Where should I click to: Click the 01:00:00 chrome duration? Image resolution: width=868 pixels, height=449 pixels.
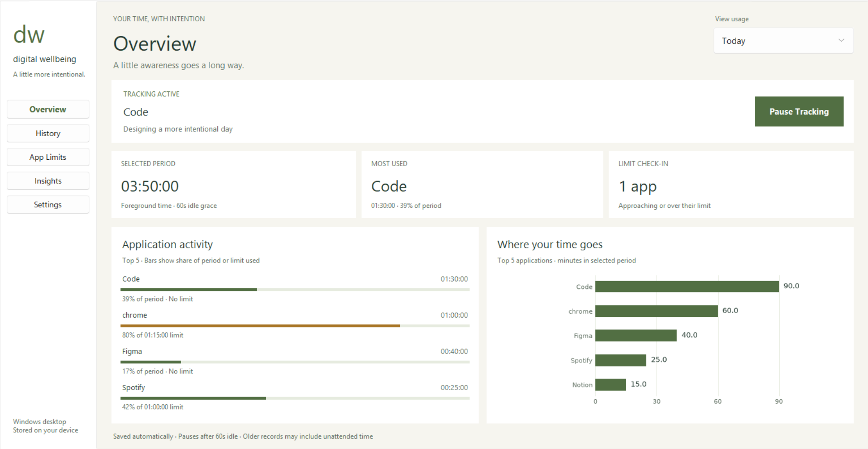coord(454,315)
